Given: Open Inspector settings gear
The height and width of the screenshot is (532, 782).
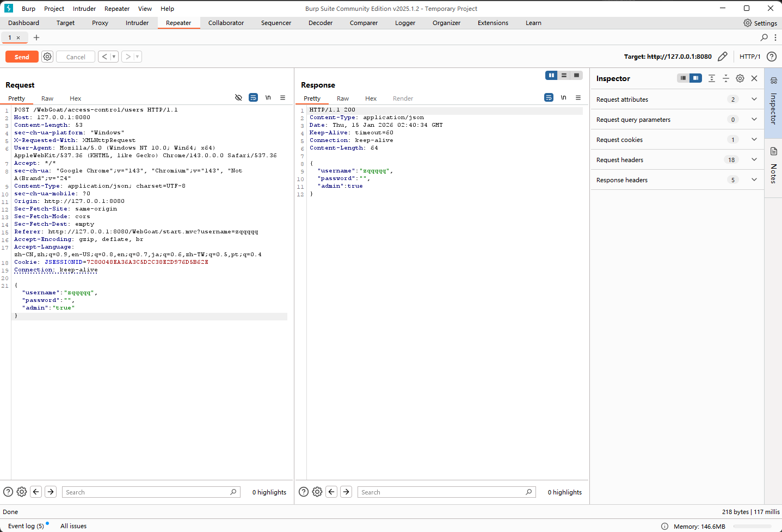Looking at the screenshot, I should click(740, 78).
